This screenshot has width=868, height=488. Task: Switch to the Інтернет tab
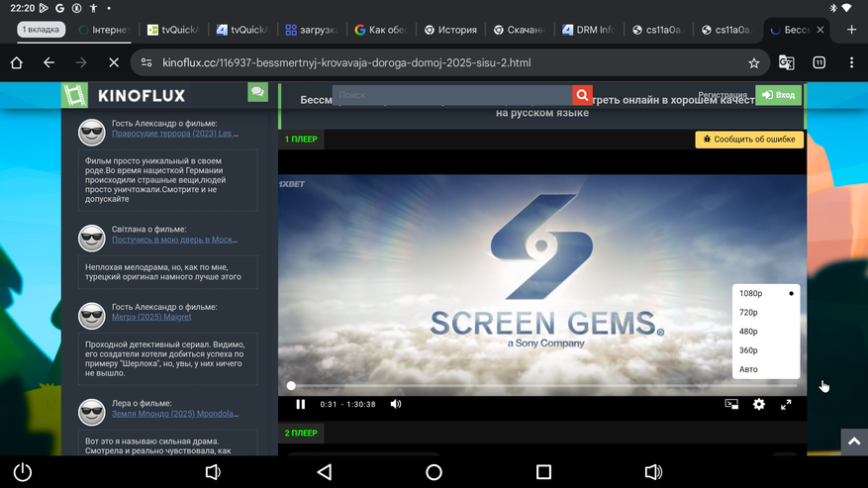click(x=104, y=30)
